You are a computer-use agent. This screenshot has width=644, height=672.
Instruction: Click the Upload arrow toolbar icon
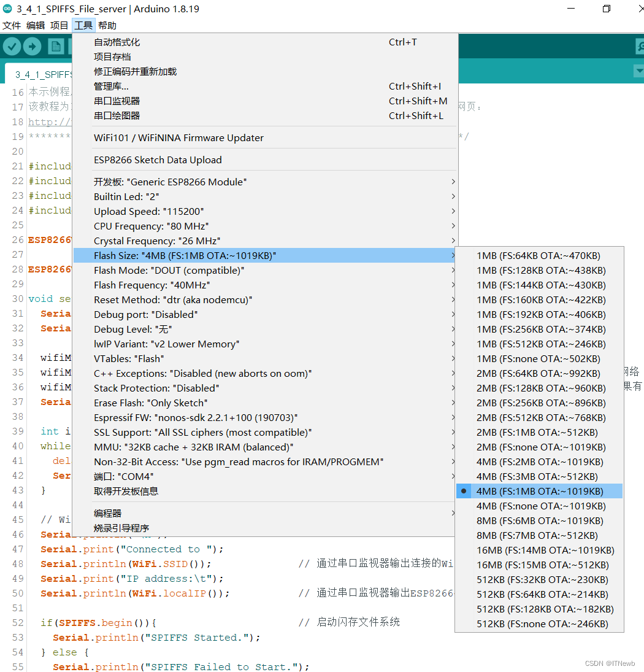(32, 46)
